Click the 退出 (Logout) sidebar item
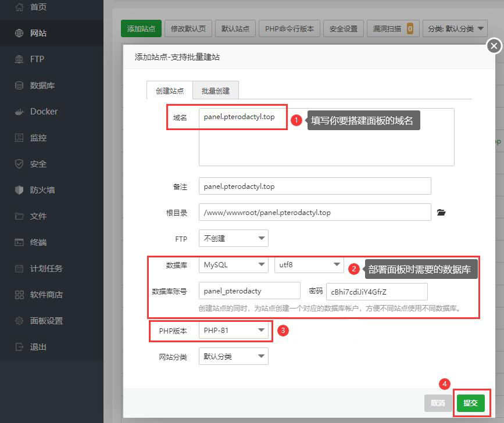This screenshot has height=423, width=504. tap(38, 347)
